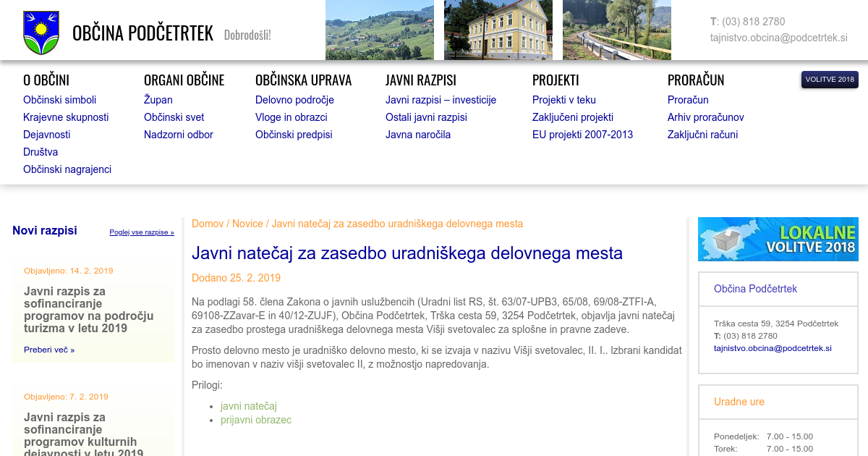Open Arhiv proračunov link

[705, 117]
